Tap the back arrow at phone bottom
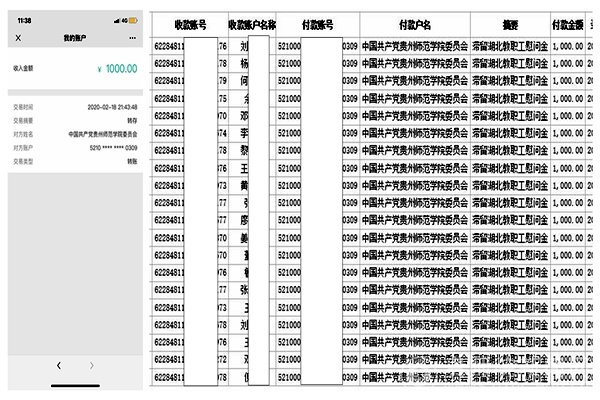 point(59,365)
